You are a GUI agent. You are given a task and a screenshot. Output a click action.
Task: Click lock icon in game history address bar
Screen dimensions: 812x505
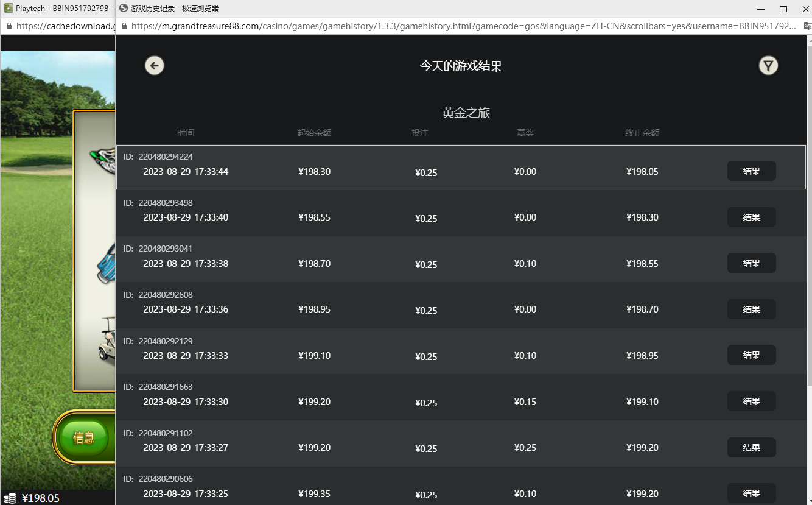[x=124, y=27]
